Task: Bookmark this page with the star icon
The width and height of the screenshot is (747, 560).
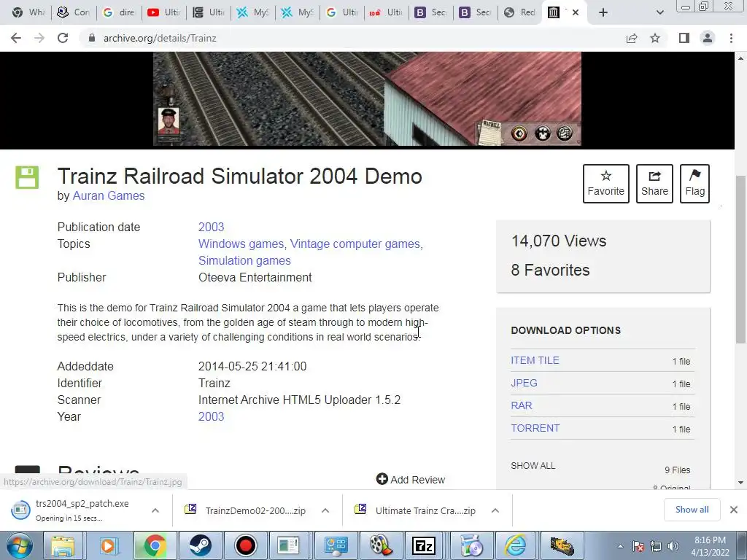Action: point(655,38)
